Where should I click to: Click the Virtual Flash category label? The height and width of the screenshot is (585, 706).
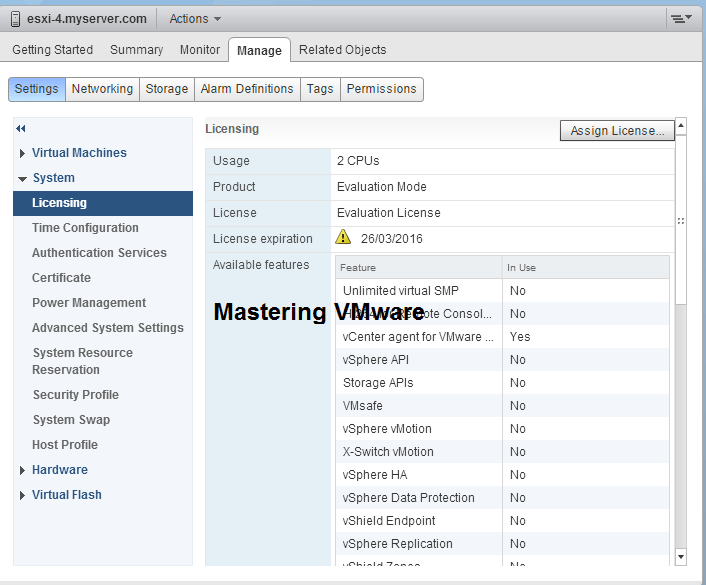tap(67, 494)
